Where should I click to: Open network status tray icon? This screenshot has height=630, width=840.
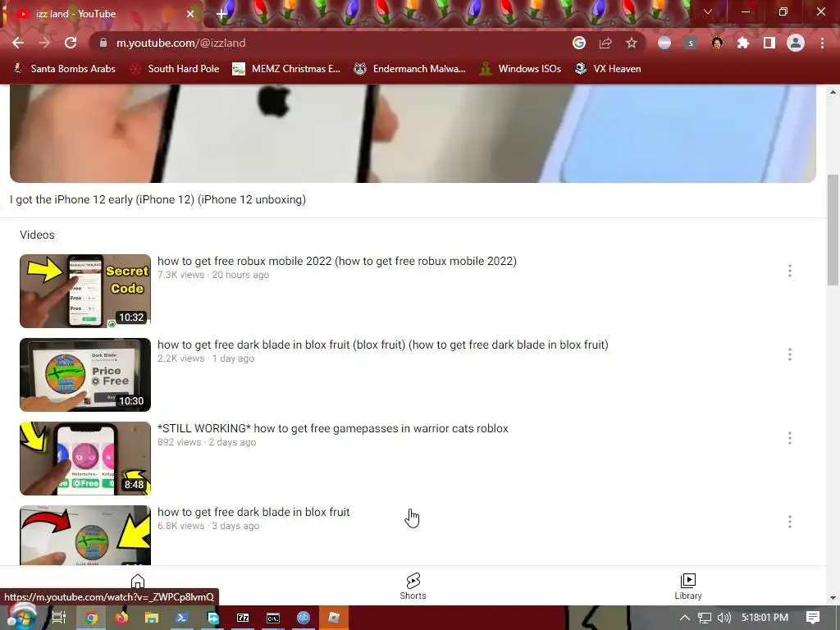point(705,618)
